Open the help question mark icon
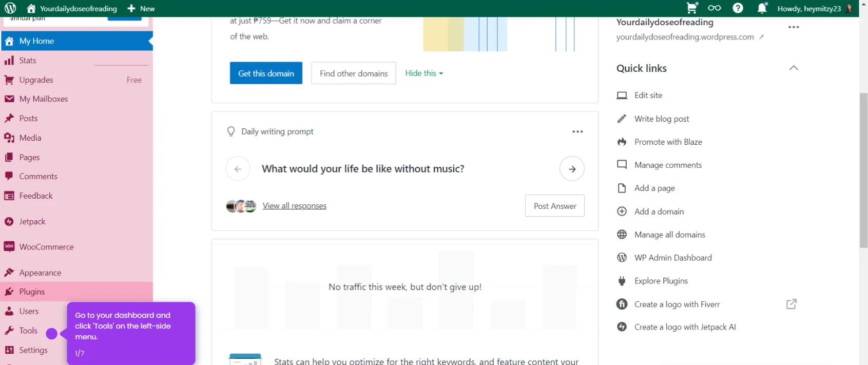 (x=738, y=8)
